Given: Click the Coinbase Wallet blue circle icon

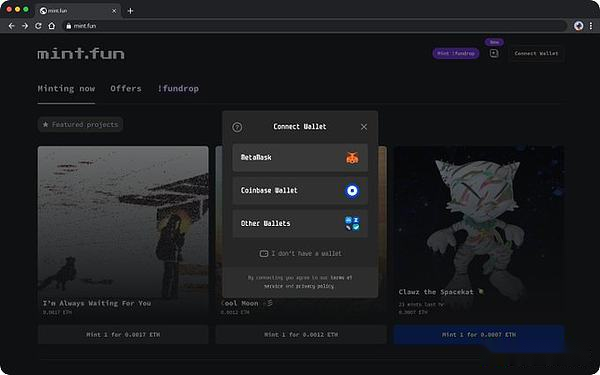Looking at the screenshot, I should [x=352, y=191].
